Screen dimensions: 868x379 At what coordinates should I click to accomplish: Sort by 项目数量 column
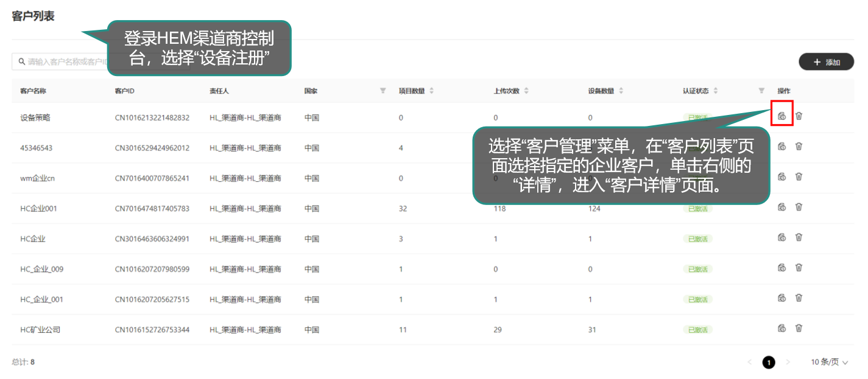[431, 91]
